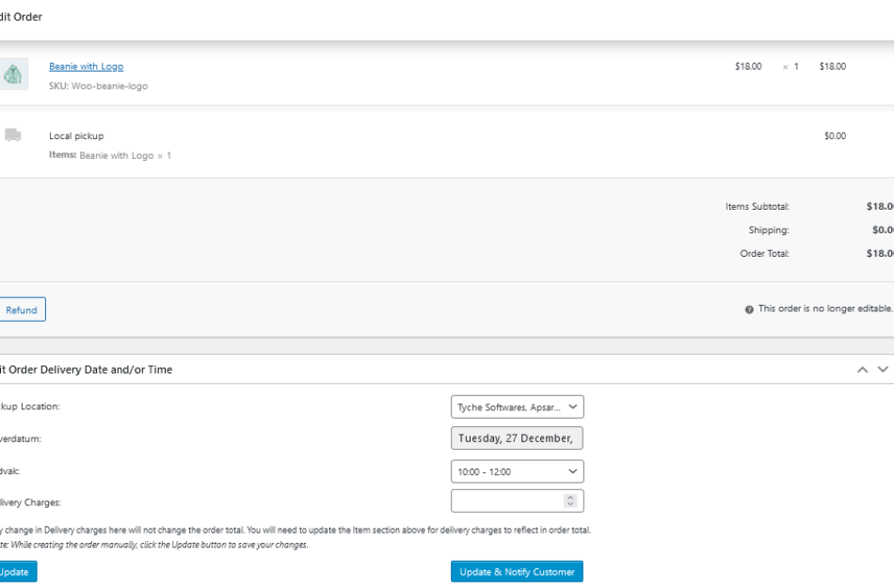Screen dimensions: 894x588
Task: Click the delivery date field showing Tuesday, 27 December
Action: [x=517, y=437]
